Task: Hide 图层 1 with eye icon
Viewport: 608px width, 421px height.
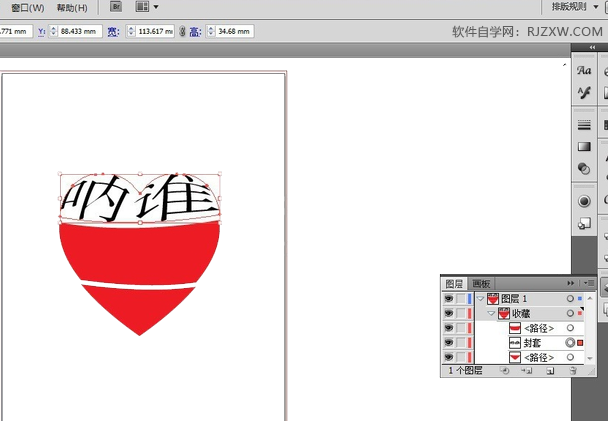Action: click(449, 298)
